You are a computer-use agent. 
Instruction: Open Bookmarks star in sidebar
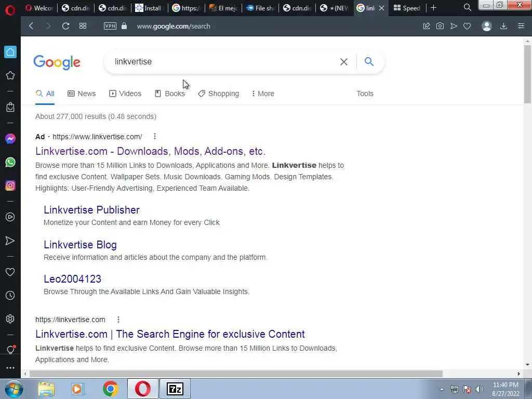(10, 75)
